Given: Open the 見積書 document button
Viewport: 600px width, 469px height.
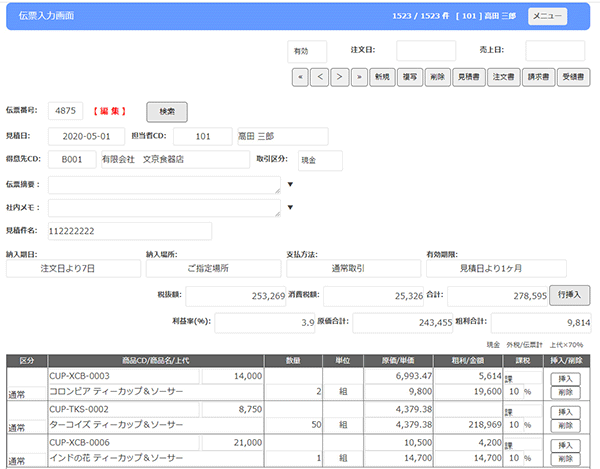Looking at the screenshot, I should pyautogui.click(x=469, y=77).
